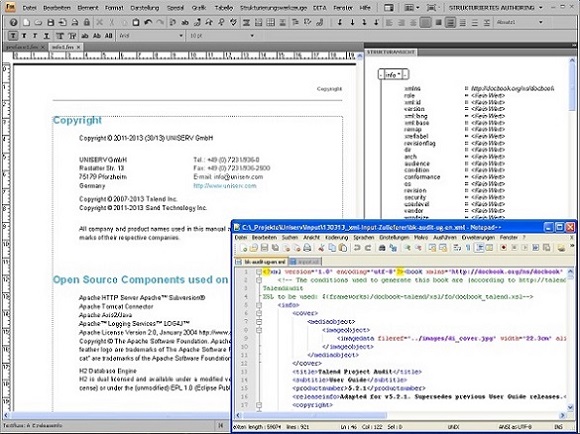Click the FrameMaker spell check checkmark icon
The width and height of the screenshot is (580, 434).
tap(233, 23)
